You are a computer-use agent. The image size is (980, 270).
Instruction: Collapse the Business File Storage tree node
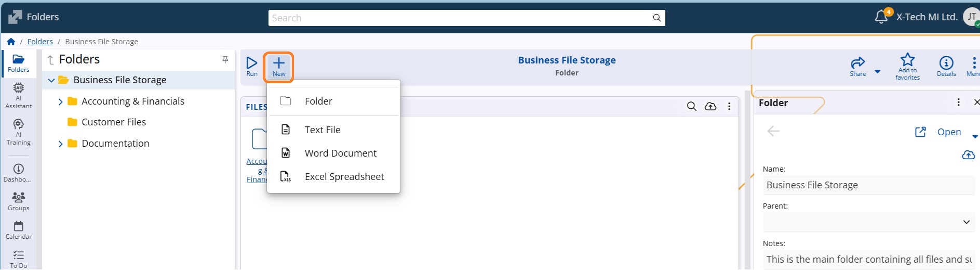[x=51, y=80]
